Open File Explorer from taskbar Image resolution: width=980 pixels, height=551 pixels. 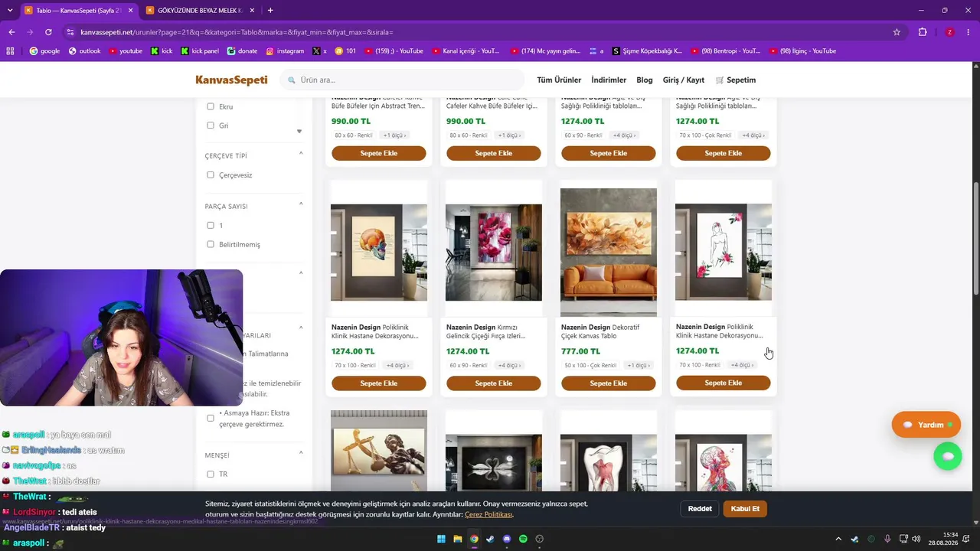pos(458,539)
